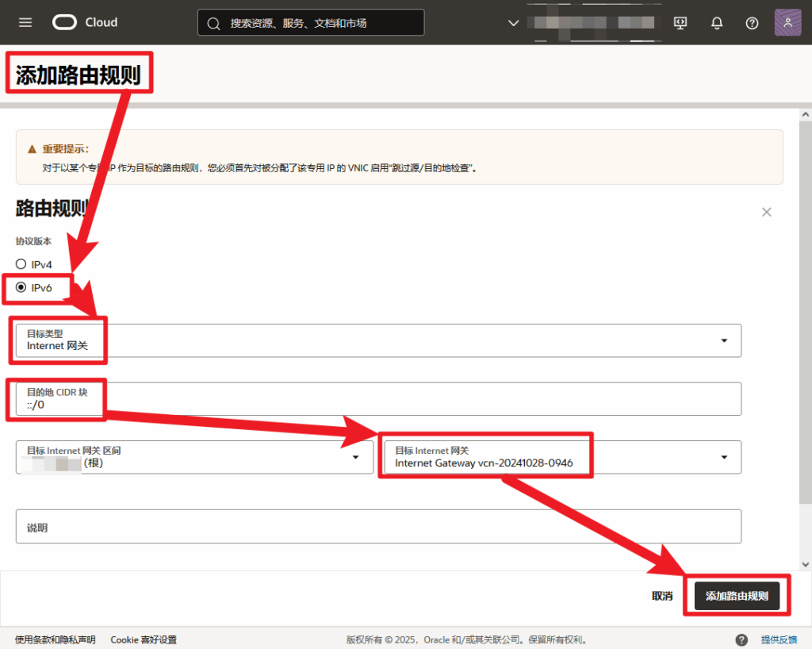Screen dimensions: 812x649
Task: Click the Oracle Cloud logo
Action: [x=85, y=22]
